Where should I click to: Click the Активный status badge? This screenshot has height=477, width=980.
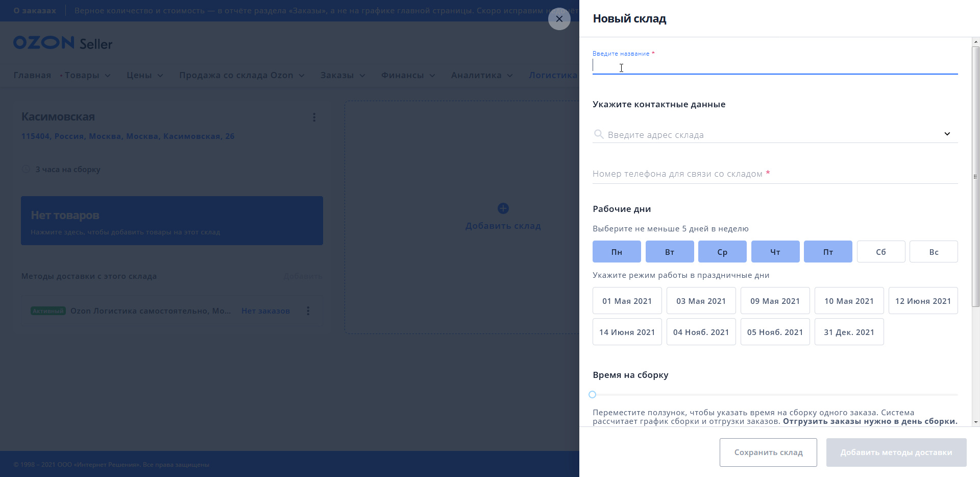coord(48,311)
